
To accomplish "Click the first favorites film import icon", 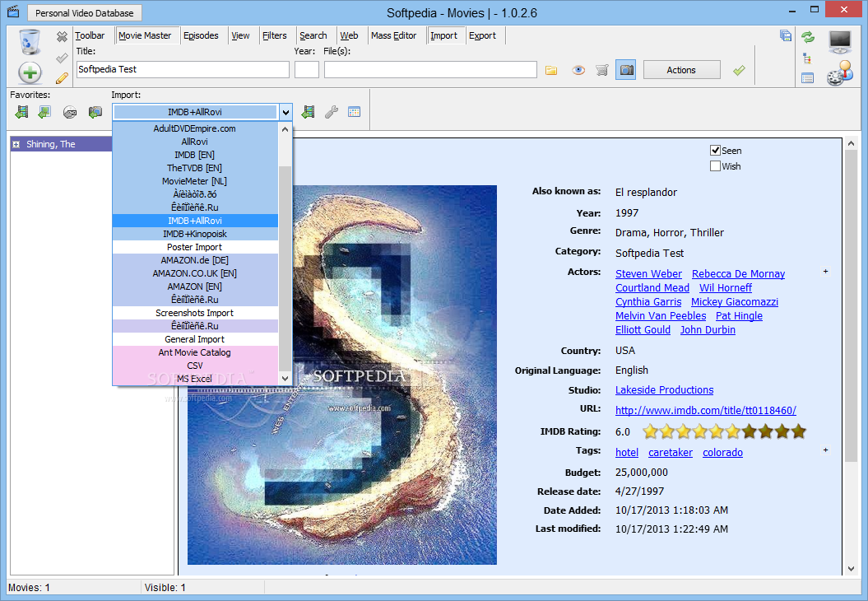I will click(21, 112).
